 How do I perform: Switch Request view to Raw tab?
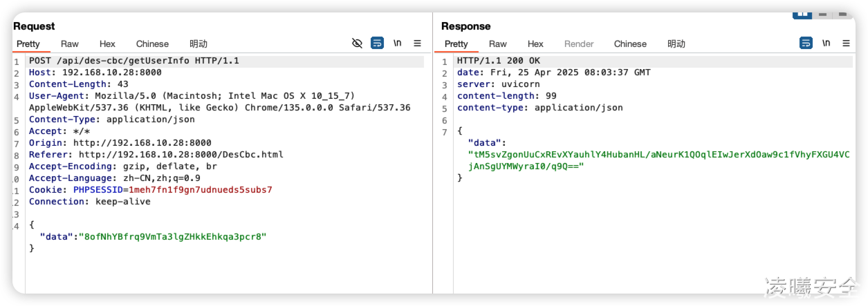tap(70, 44)
